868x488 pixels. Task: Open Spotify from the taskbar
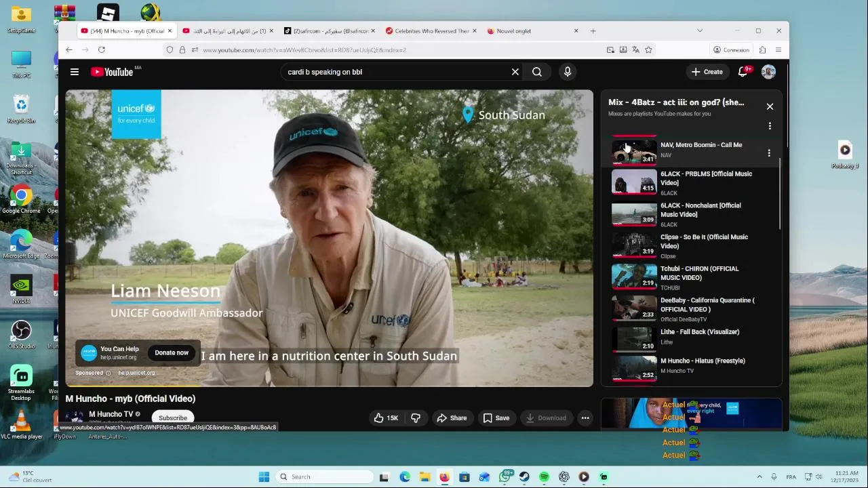544,476
